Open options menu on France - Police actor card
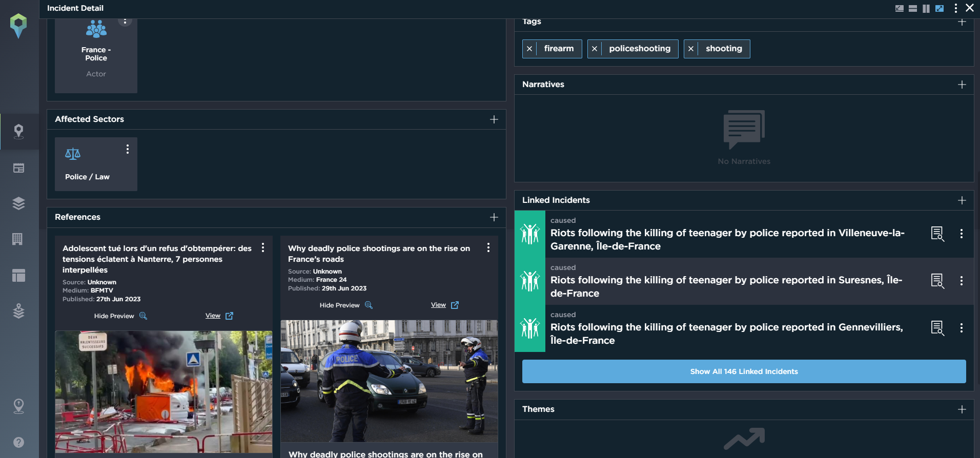 pos(125,22)
